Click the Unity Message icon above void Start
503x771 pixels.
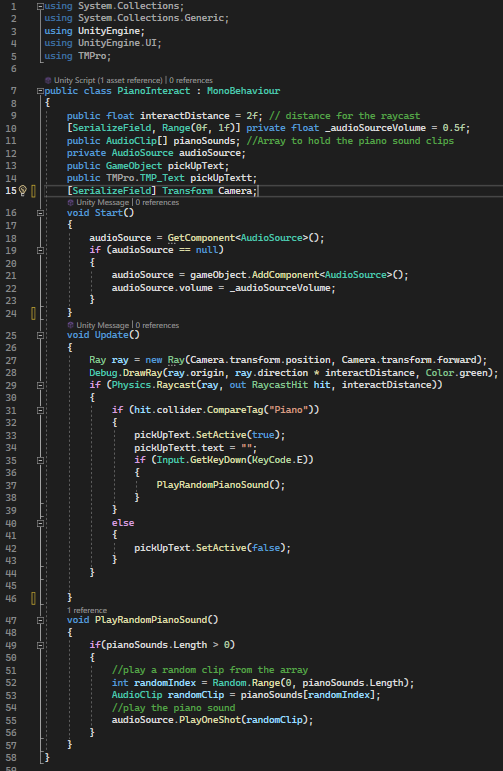[70, 203]
